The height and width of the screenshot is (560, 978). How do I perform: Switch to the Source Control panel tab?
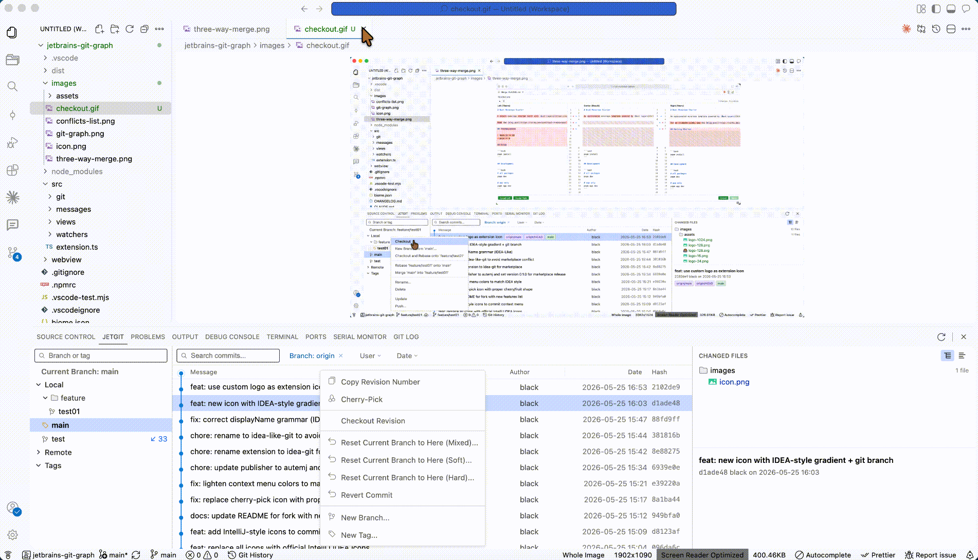(66, 337)
